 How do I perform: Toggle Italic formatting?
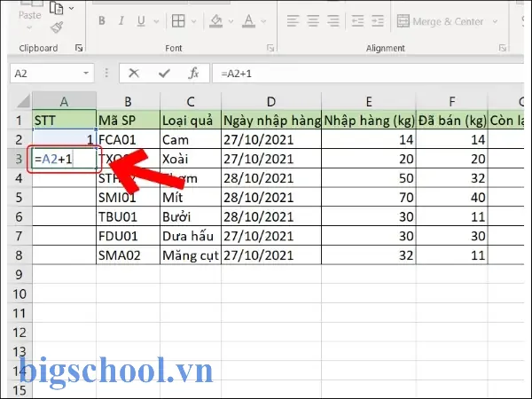click(121, 21)
